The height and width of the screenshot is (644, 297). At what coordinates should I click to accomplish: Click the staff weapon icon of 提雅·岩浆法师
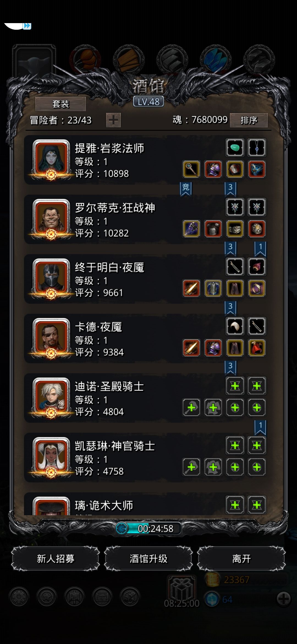pyautogui.click(x=191, y=169)
